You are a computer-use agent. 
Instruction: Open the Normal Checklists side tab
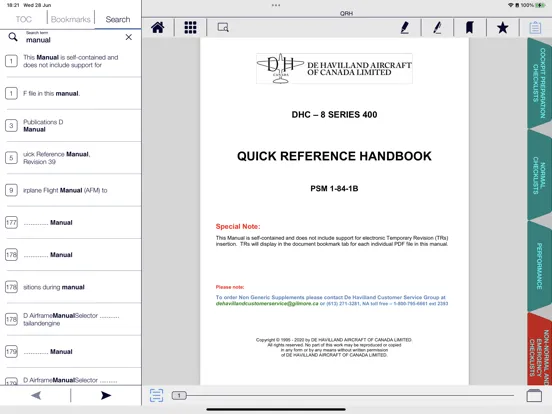539,175
